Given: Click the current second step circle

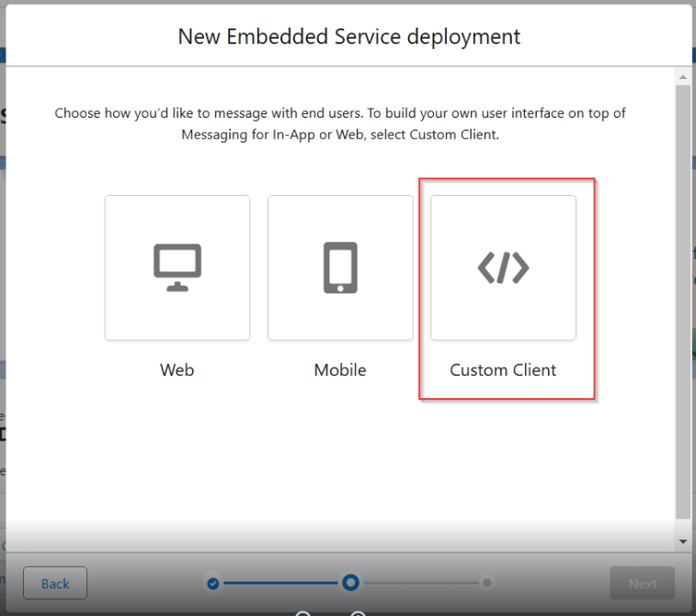Looking at the screenshot, I should tap(350, 583).
